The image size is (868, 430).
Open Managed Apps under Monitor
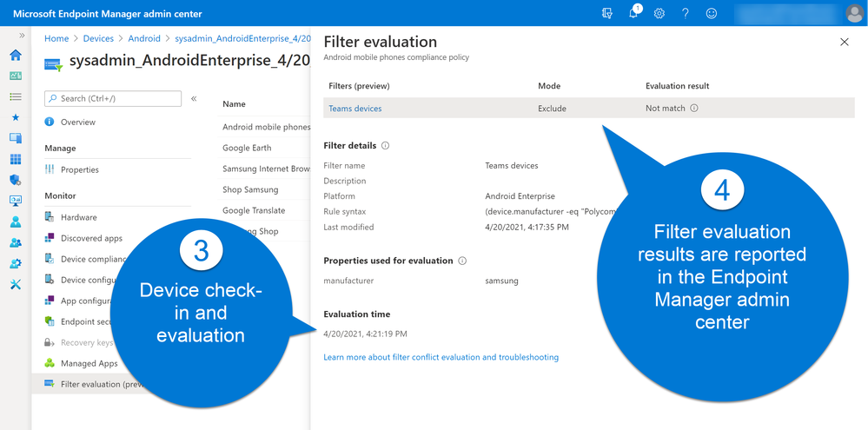tap(89, 364)
